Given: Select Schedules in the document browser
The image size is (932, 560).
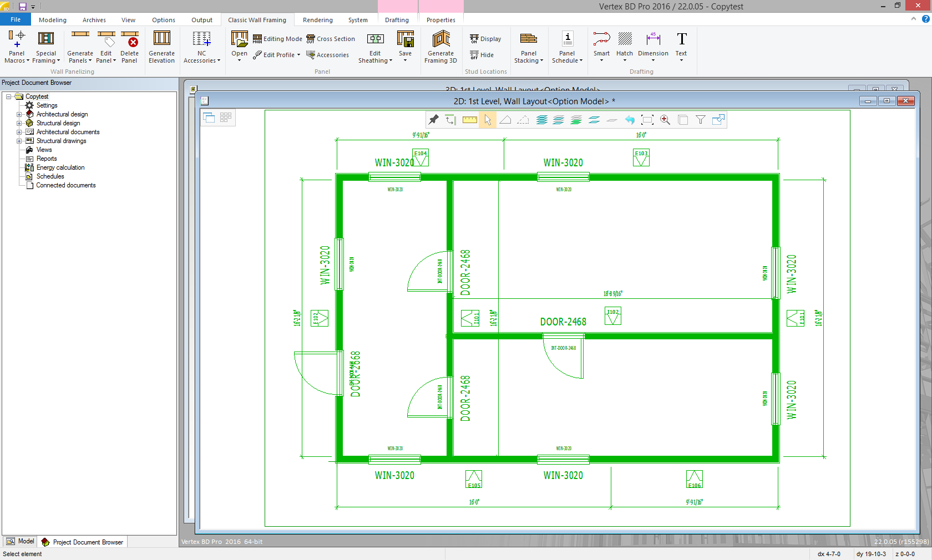Looking at the screenshot, I should point(50,176).
